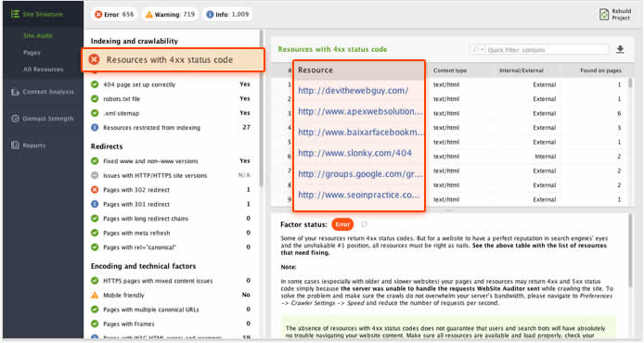Click the Content Analysis chart icon

15,92
